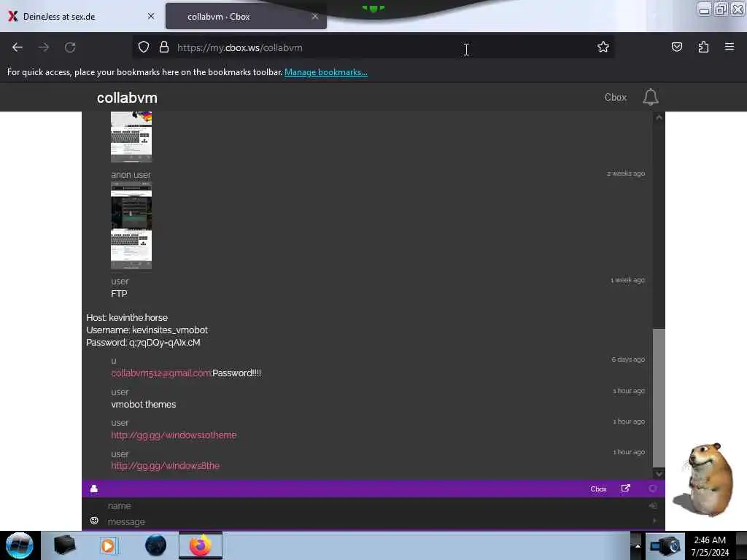
Task: Close the DeineJess tab
Action: point(151,16)
